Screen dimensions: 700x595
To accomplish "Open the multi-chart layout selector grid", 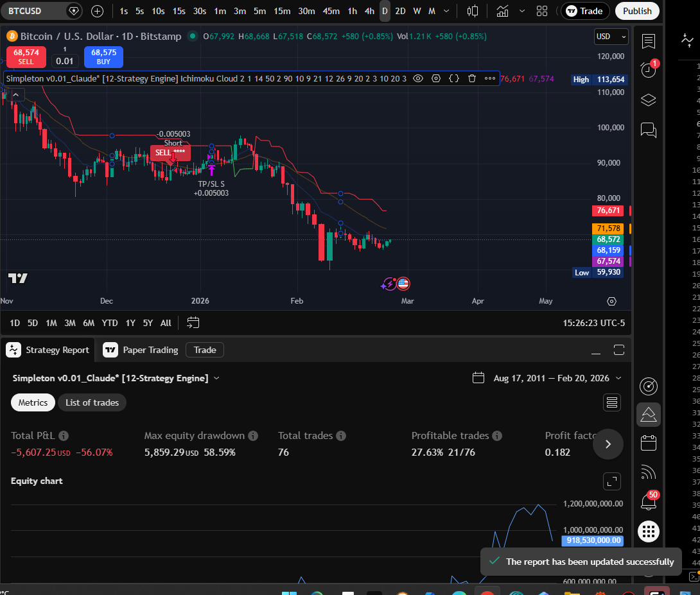I will click(x=542, y=11).
